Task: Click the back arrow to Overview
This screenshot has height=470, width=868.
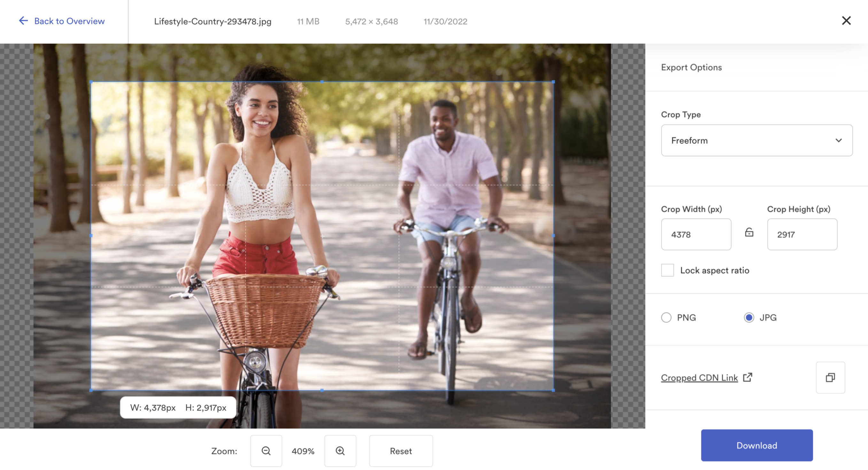Action: (23, 21)
